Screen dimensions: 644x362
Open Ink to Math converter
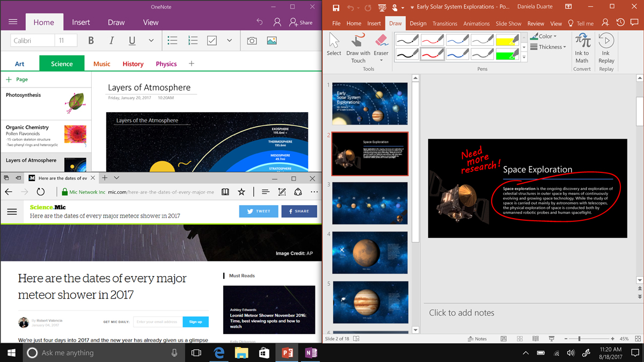coord(582,48)
